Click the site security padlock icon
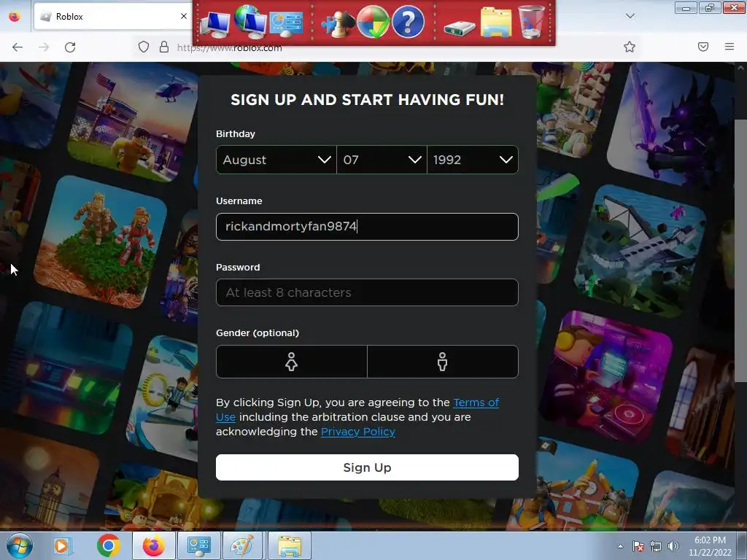 point(164,47)
